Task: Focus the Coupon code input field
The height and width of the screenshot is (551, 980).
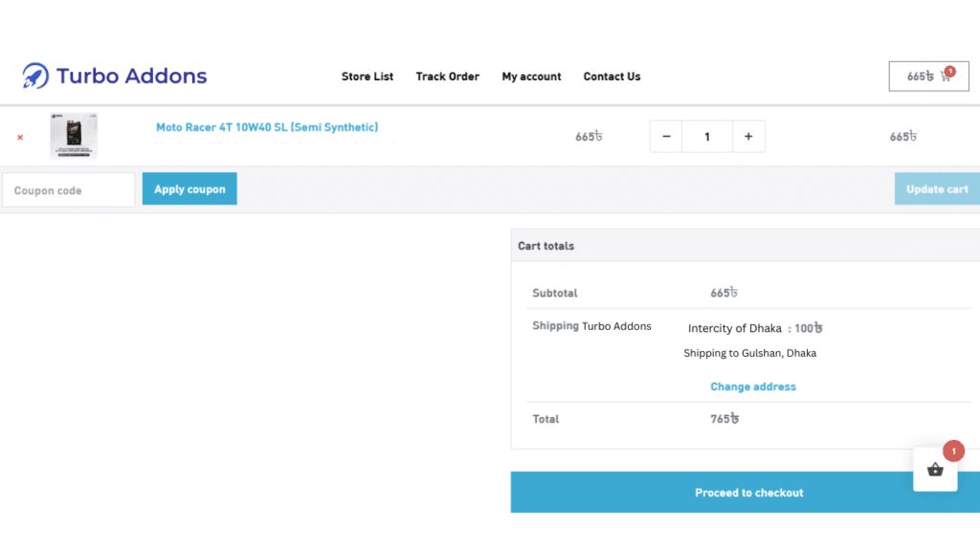Action: pos(69,189)
